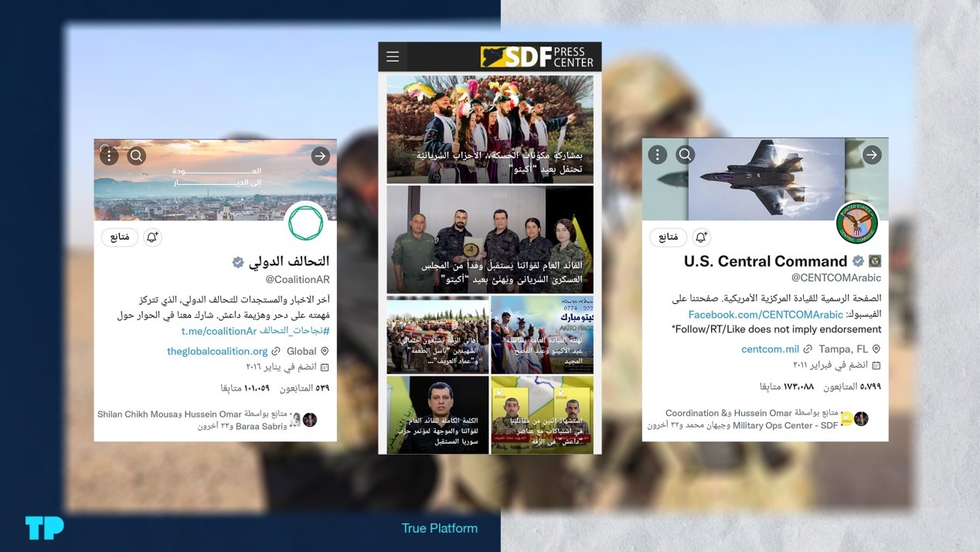The height and width of the screenshot is (552, 980).
Task: Click arrow icon on CoalitionAR profile banner
Action: 321,156
